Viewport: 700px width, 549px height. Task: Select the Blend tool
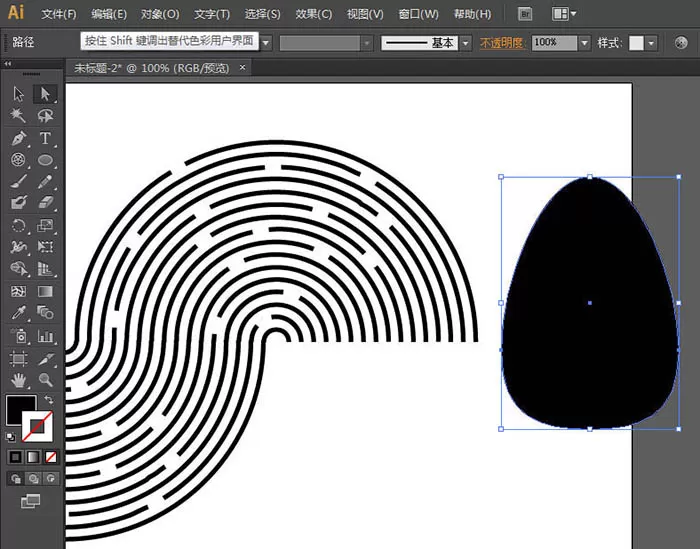point(45,313)
